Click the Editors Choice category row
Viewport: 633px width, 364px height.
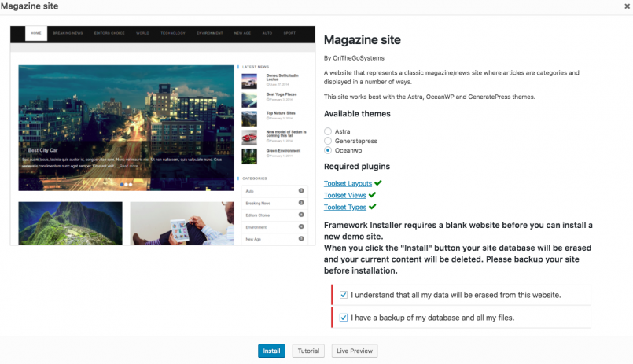click(x=274, y=215)
